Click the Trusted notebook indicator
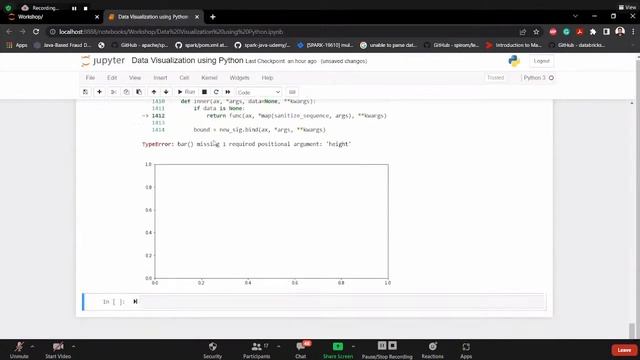Screen dimensions: 640x360 coord(496,78)
